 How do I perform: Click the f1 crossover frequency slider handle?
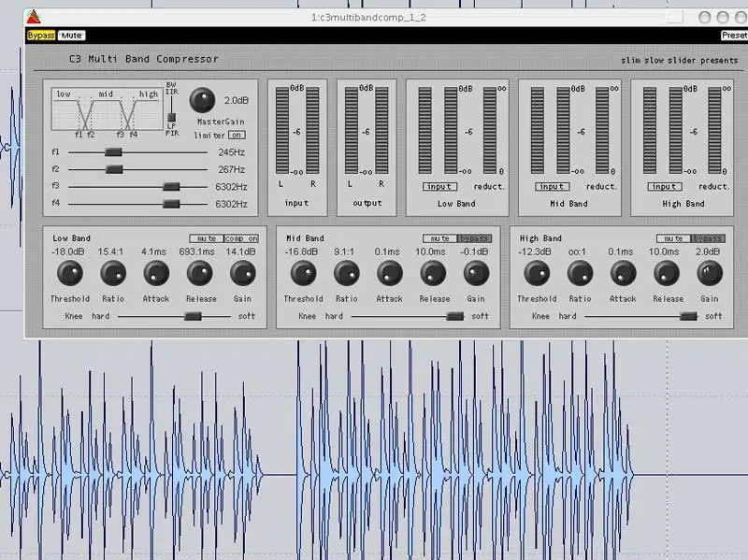(113, 151)
